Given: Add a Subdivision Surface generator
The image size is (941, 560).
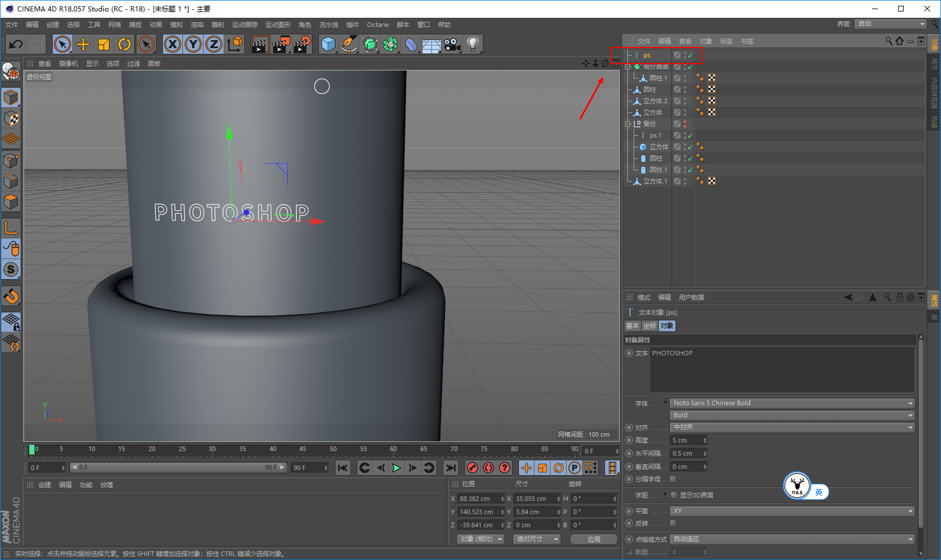Looking at the screenshot, I should click(x=370, y=44).
